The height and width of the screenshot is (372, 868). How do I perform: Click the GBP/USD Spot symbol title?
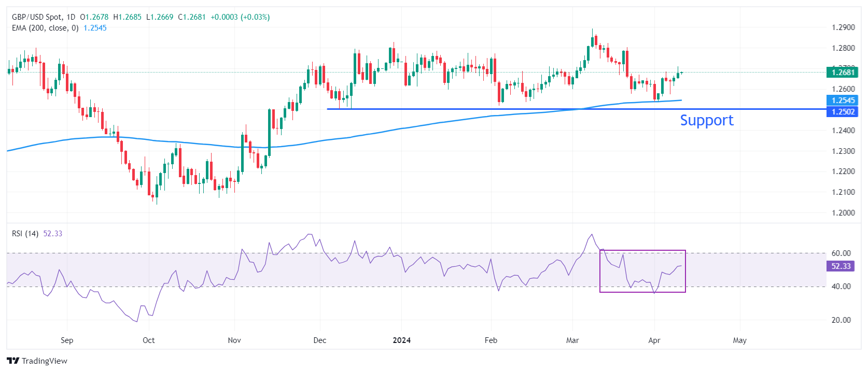click(36, 17)
